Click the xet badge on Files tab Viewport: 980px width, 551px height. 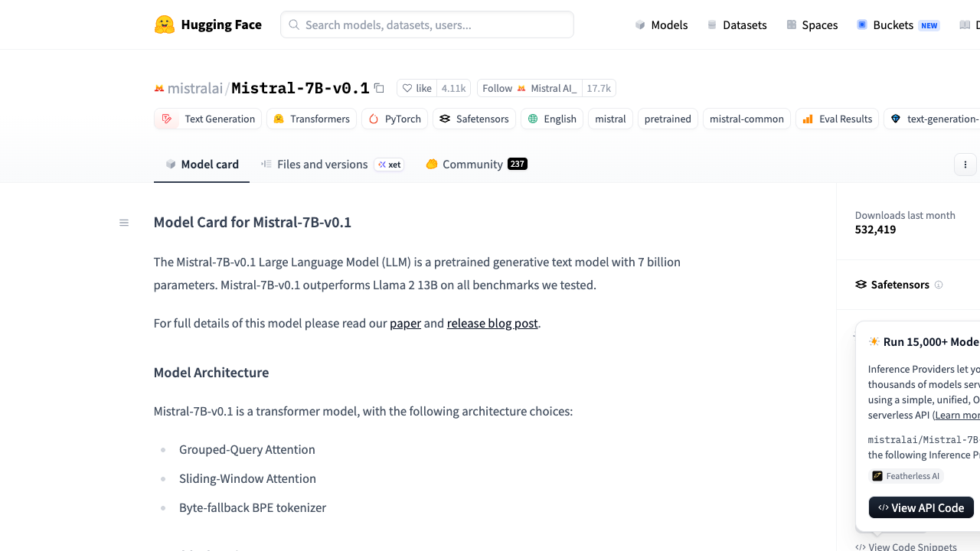[x=389, y=165]
